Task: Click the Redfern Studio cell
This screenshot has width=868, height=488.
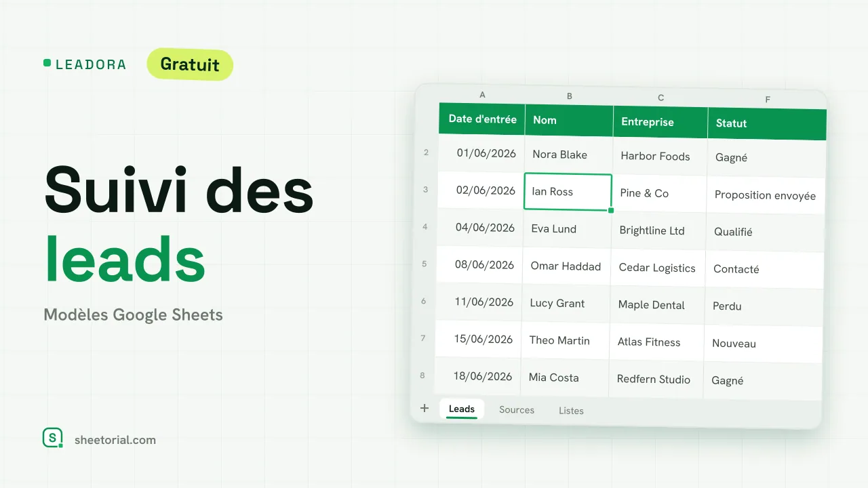Action: tap(656, 380)
